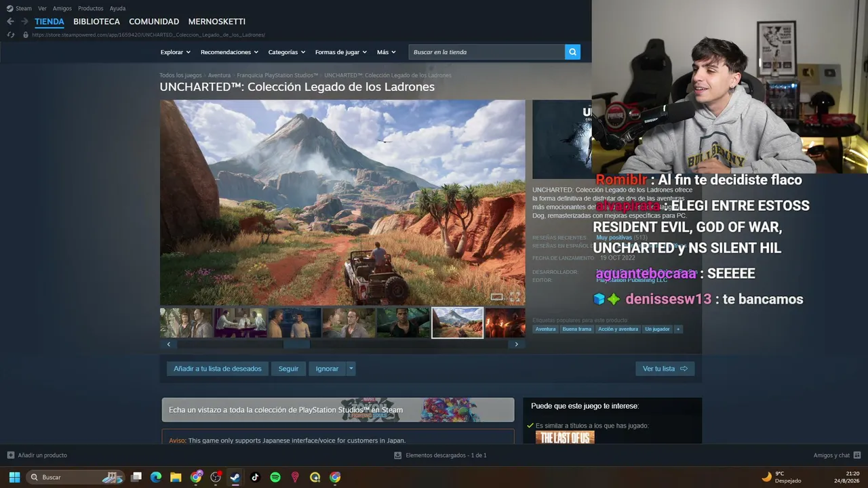Image resolution: width=868 pixels, height=488 pixels.
Task: Select the highlighted mountain landscape thumbnail
Action: pyautogui.click(x=457, y=323)
